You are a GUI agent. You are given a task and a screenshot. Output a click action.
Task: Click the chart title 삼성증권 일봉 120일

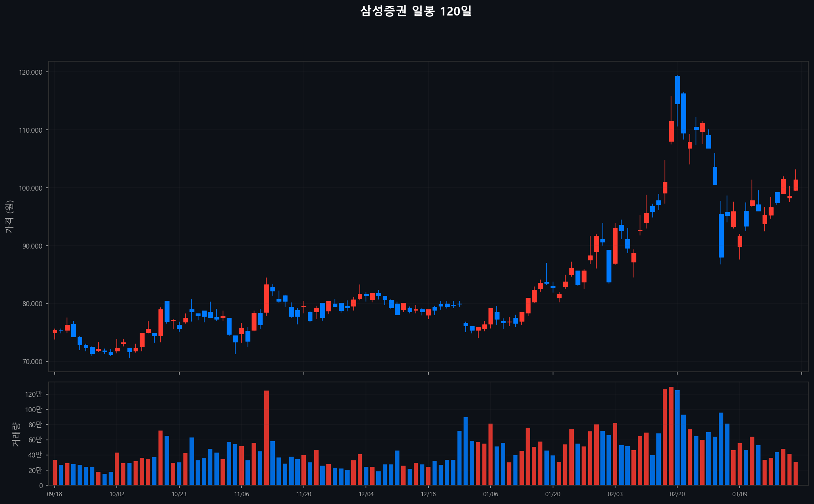[416, 11]
